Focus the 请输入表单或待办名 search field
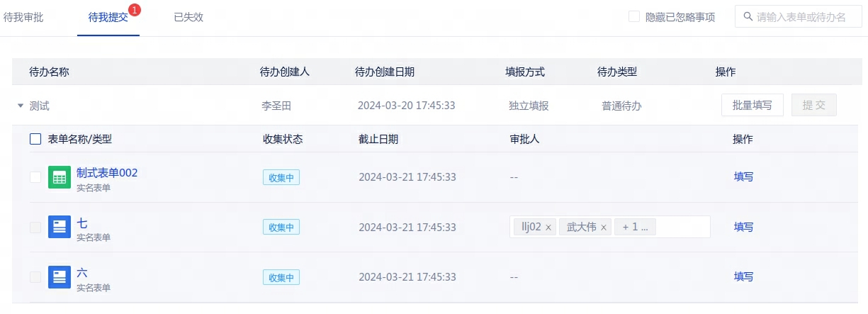The height and width of the screenshot is (314, 868). [804, 16]
